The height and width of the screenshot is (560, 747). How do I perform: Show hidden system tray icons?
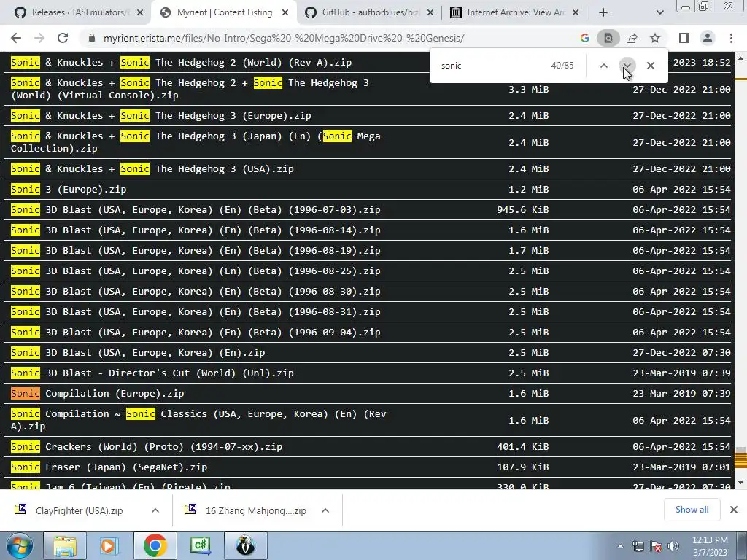point(620,547)
